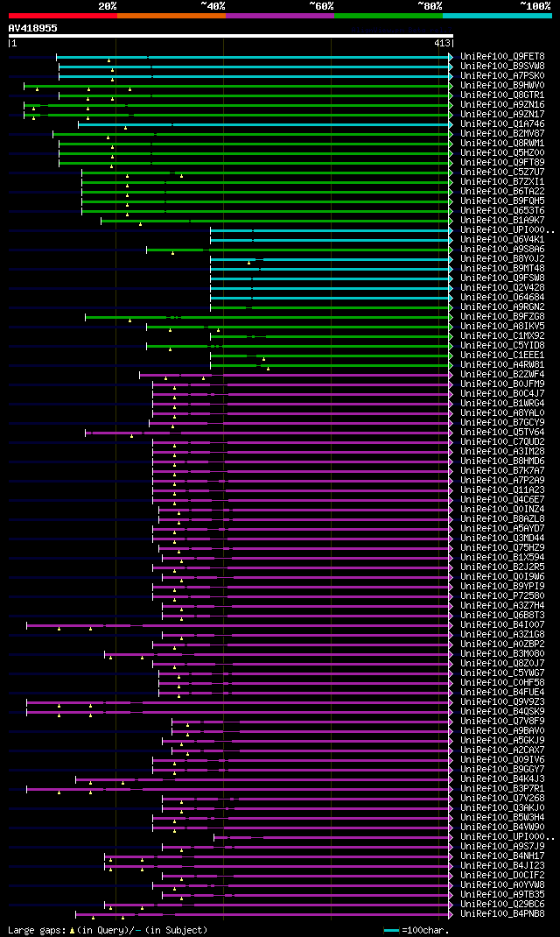The width and height of the screenshot is (560, 937).
Task: Select UniRef100_A8IKV5 label
Action: (502, 327)
